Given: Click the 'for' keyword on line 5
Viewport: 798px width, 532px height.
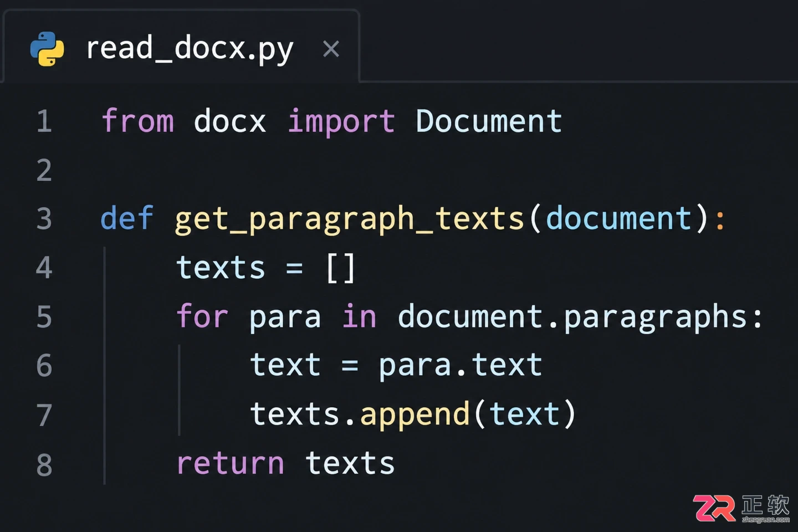Looking at the screenshot, I should coord(202,316).
